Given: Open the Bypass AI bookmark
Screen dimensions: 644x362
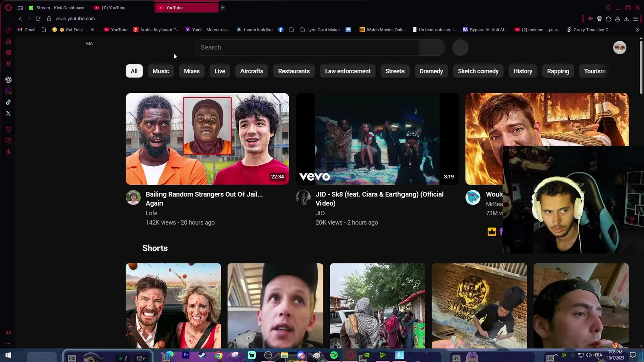Looking at the screenshot, I should click(x=485, y=30).
